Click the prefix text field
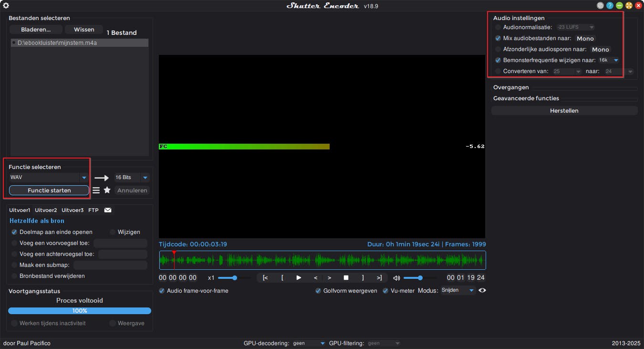The width and height of the screenshot is (644, 349). pos(120,243)
